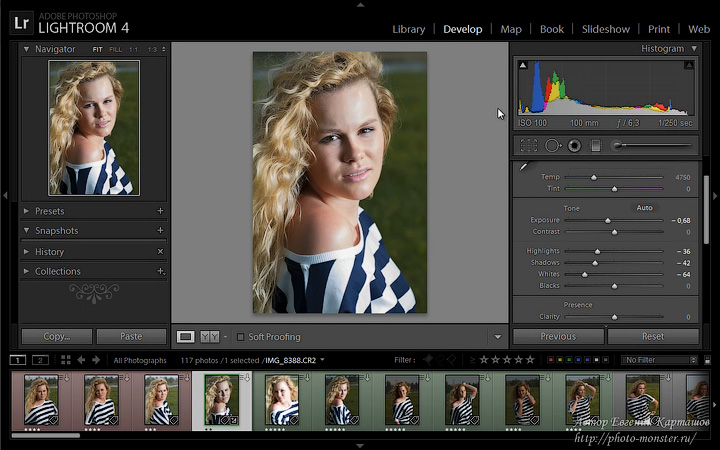Viewport: 720px width, 450px height.
Task: Go back using filmstrip left arrow
Action: tap(81, 360)
